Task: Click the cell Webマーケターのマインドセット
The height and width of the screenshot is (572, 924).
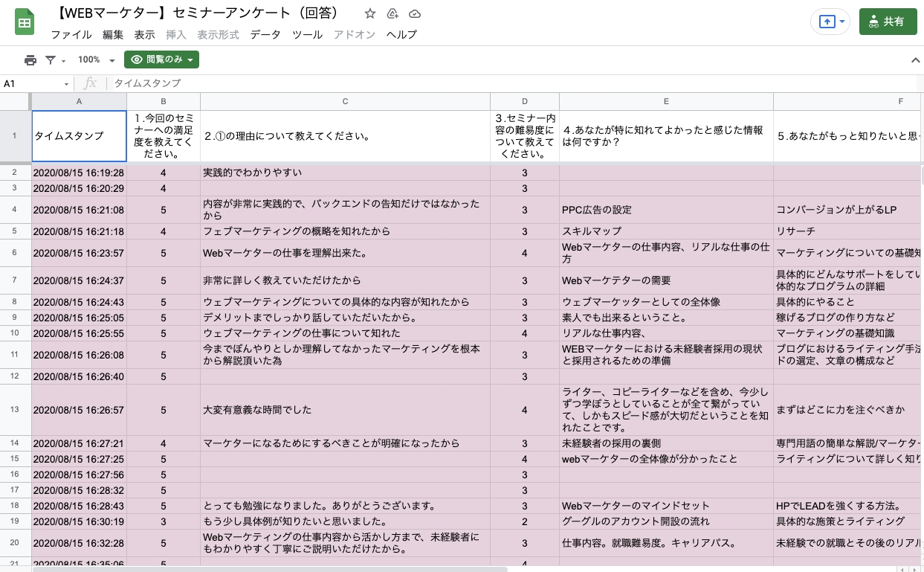Action: [x=666, y=506]
